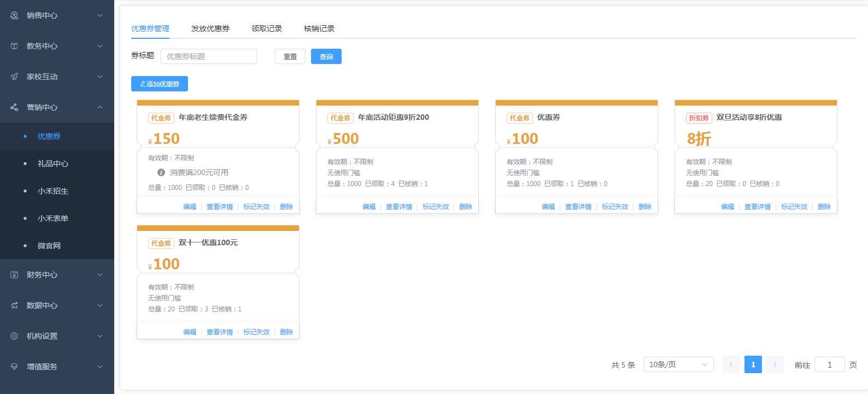Edit the 优惠券 ¥100 coupon card
Image resolution: width=868 pixels, height=394 pixels.
(x=548, y=207)
